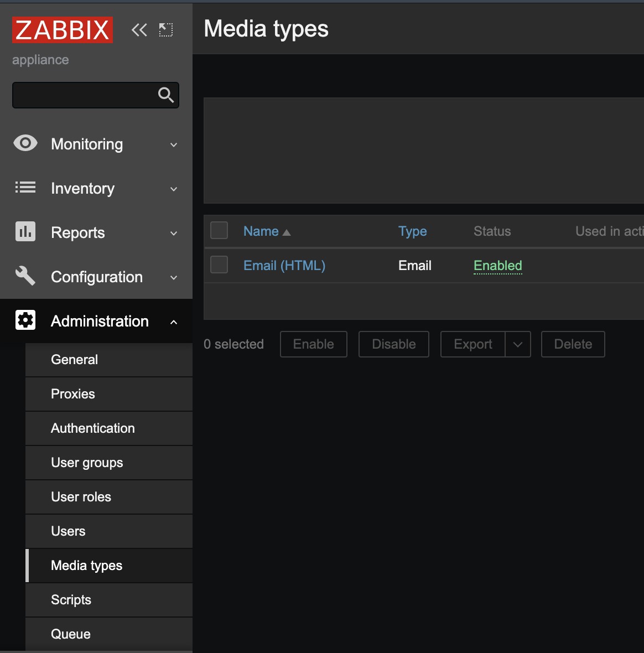
Task: Sort table by Type column
Action: [413, 231]
